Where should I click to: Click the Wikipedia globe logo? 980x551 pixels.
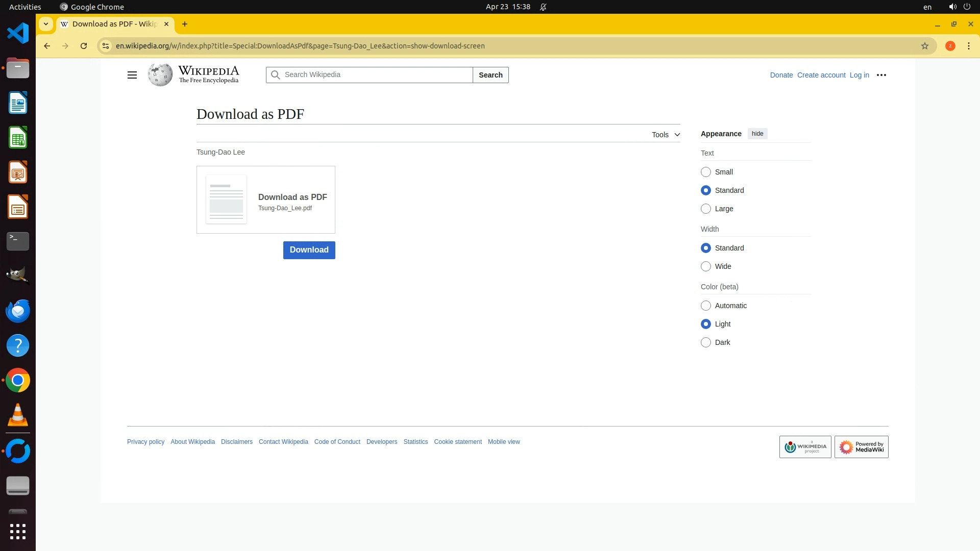tap(160, 75)
